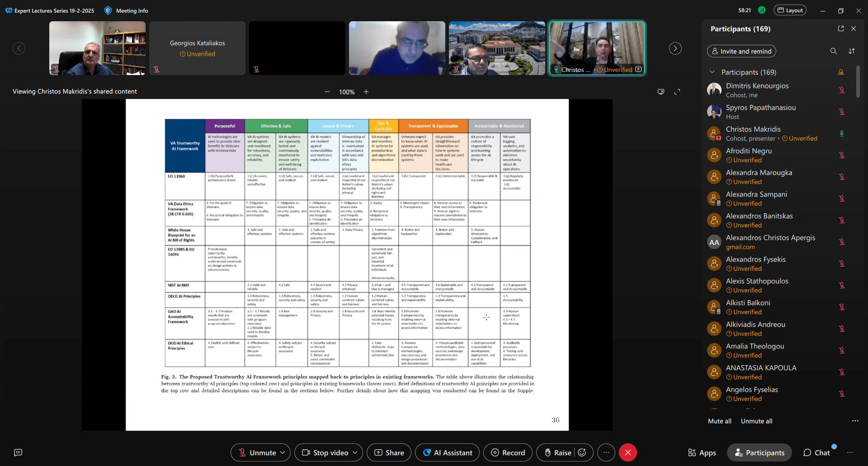
Task: Search participants with the magnifier icon
Action: coord(833,51)
